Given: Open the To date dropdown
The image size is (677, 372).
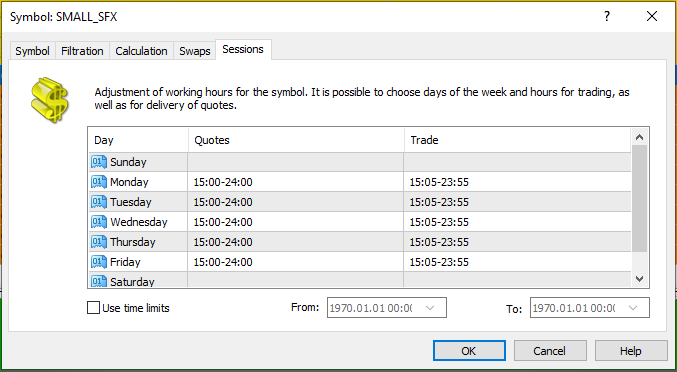Looking at the screenshot, I should click(633, 308).
